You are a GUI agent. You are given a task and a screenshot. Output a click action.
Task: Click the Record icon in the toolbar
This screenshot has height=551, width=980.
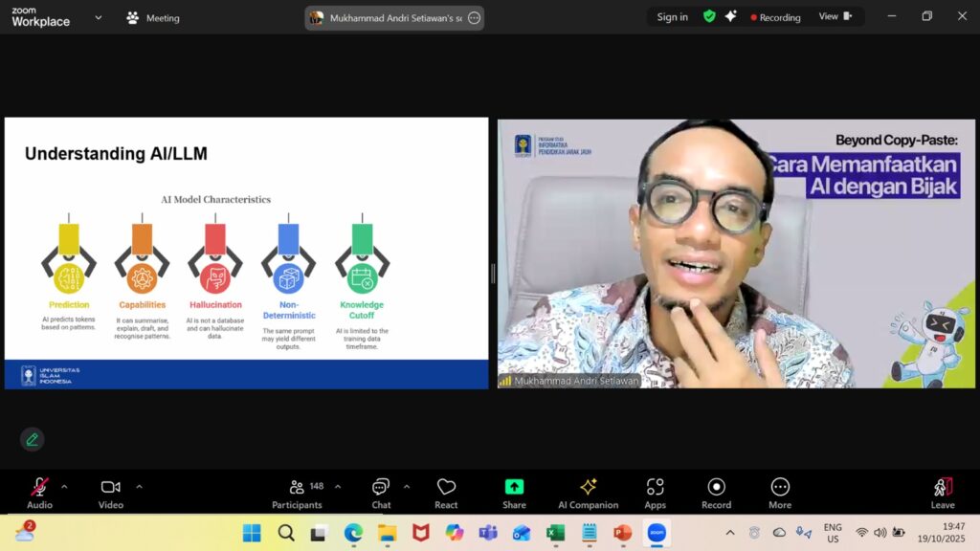click(716, 492)
